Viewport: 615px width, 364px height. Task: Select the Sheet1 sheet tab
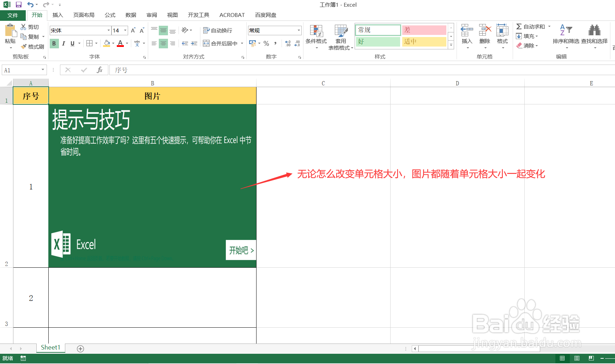coord(50,348)
